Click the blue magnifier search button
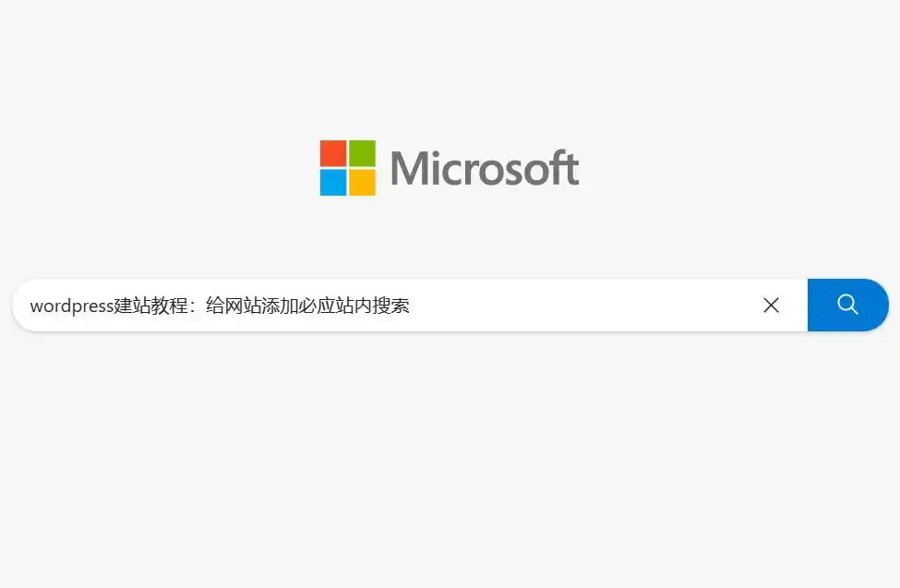The height and width of the screenshot is (588, 900). pyautogui.click(x=847, y=305)
